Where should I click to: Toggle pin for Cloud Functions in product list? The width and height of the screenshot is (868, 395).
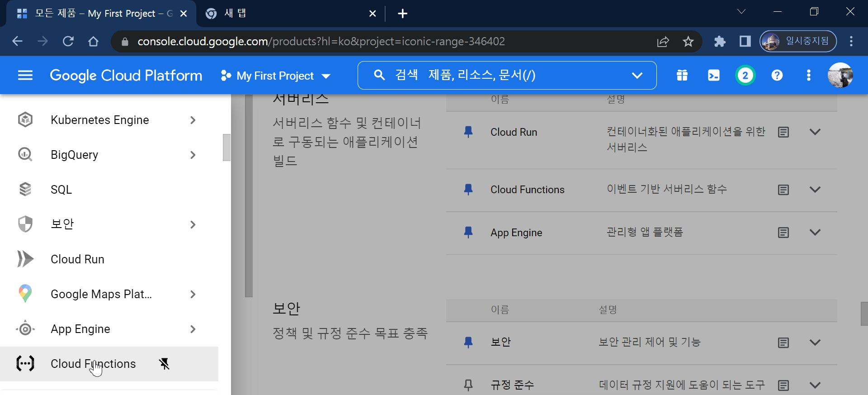[x=468, y=190]
